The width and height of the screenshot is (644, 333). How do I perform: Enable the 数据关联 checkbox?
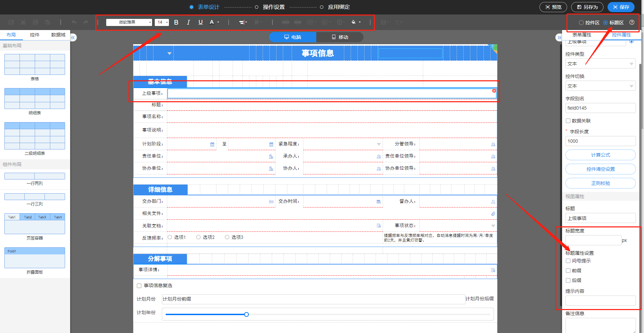568,121
